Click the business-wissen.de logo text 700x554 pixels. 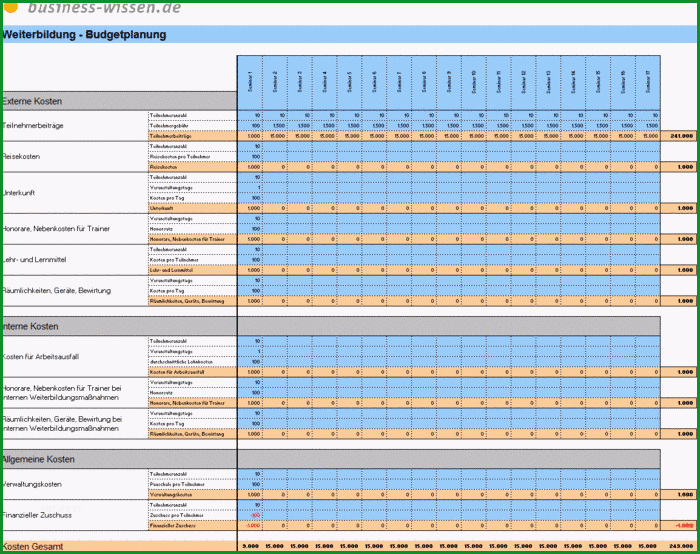pyautogui.click(x=104, y=8)
